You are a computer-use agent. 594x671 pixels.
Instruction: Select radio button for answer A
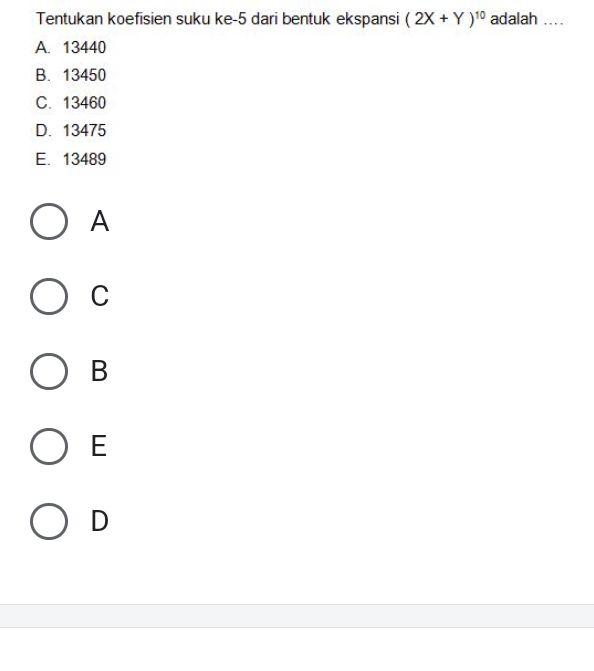49,221
